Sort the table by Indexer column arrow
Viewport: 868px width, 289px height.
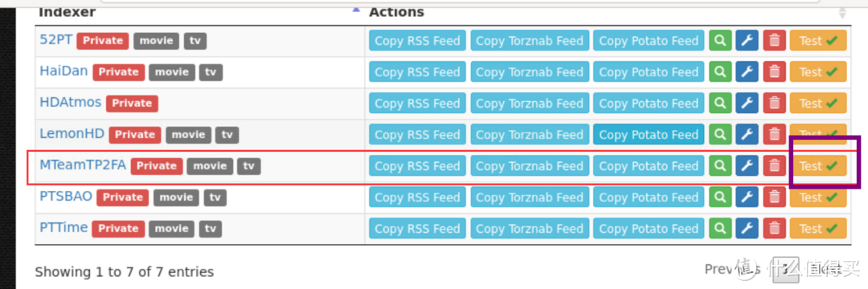[356, 10]
